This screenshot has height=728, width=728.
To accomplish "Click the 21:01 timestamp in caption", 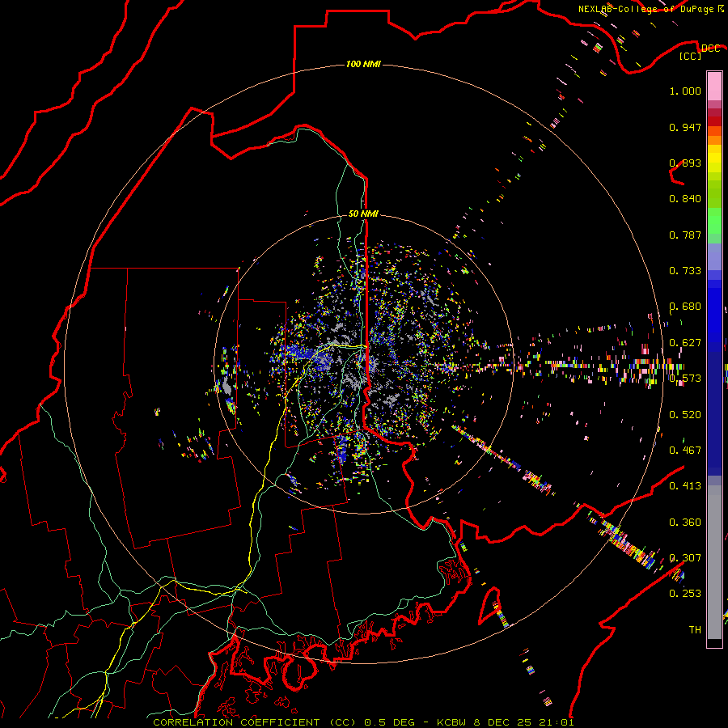I will pyautogui.click(x=557, y=722).
